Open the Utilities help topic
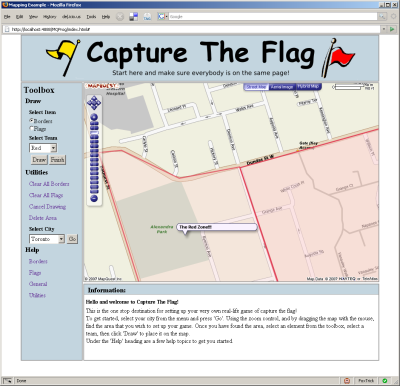 pyautogui.click(x=37, y=295)
